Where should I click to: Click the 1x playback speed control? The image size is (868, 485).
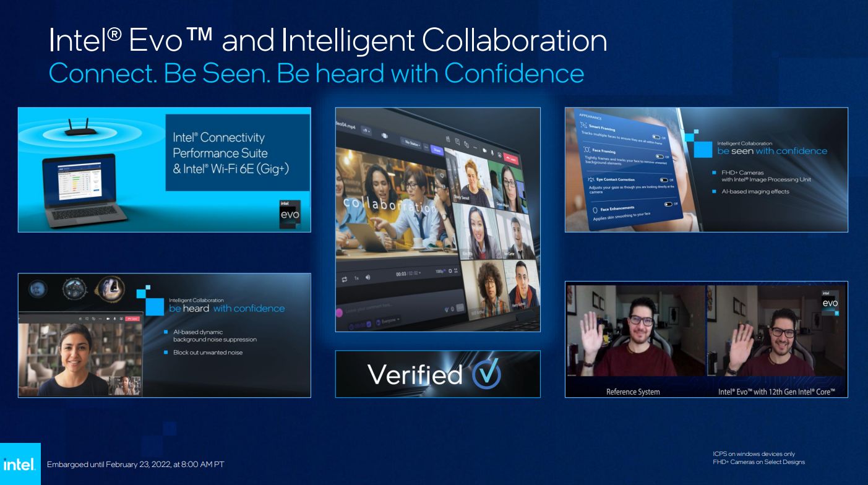click(x=356, y=278)
